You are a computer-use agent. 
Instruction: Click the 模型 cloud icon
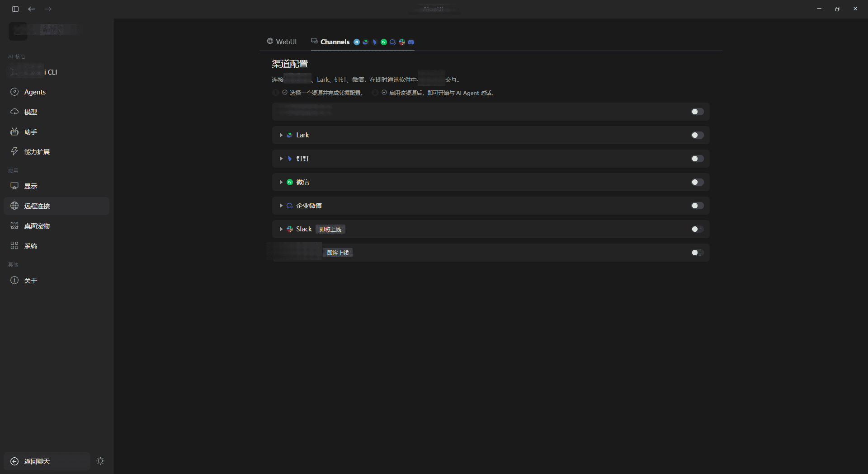[14, 112]
